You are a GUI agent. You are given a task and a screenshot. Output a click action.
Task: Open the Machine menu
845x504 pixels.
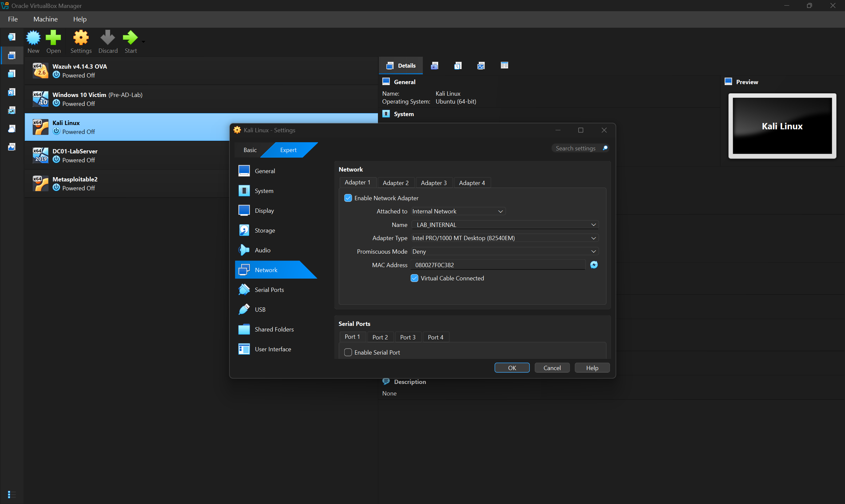(46, 19)
